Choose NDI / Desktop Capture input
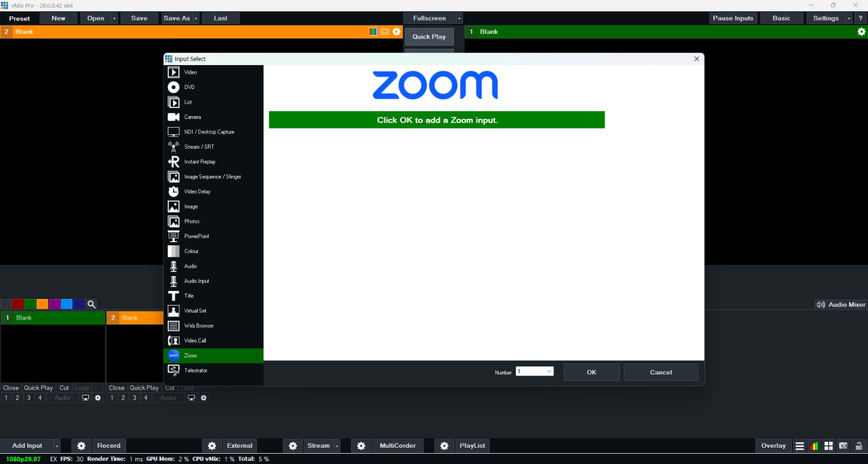 pyautogui.click(x=213, y=132)
